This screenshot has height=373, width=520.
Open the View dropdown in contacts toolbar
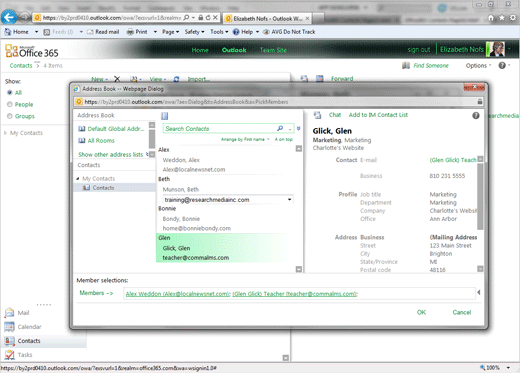158,79
